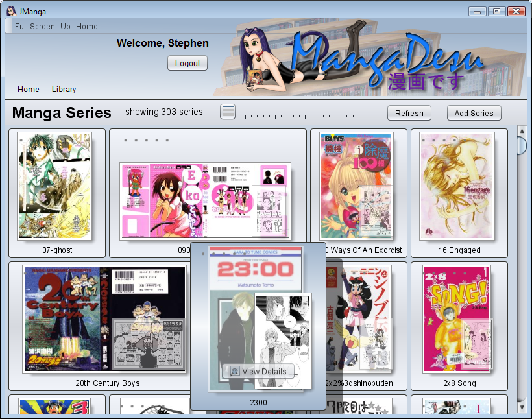Viewport: 532px width, 419px height.
Task: Click the Up menu item
Action: pyautogui.click(x=66, y=27)
